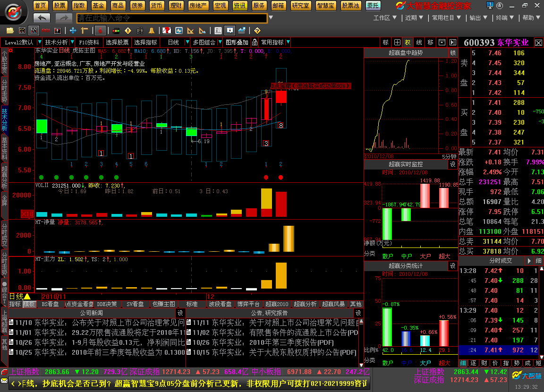Viewport: 544px width, 392px height.
Task: Open the yellow warning alert icon
Action: (128, 31)
